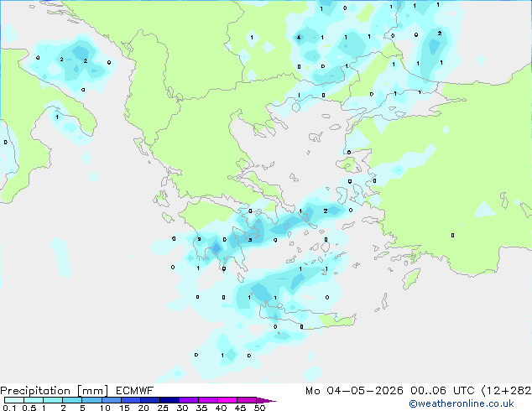Click the '(12+282' forecast run text
The width and height of the screenshot is (532, 411).
506,391
